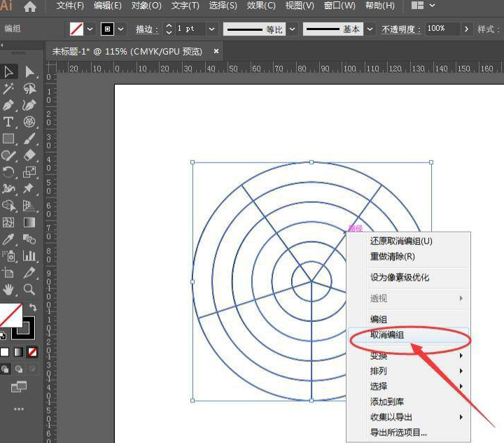Select the Eraser tool
The width and height of the screenshot is (504, 443).
[29, 155]
